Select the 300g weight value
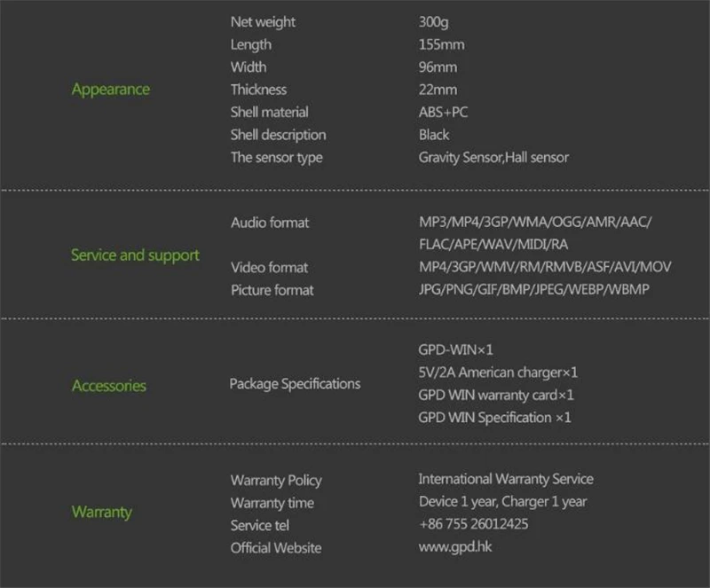Image resolution: width=710 pixels, height=588 pixels. tap(433, 21)
